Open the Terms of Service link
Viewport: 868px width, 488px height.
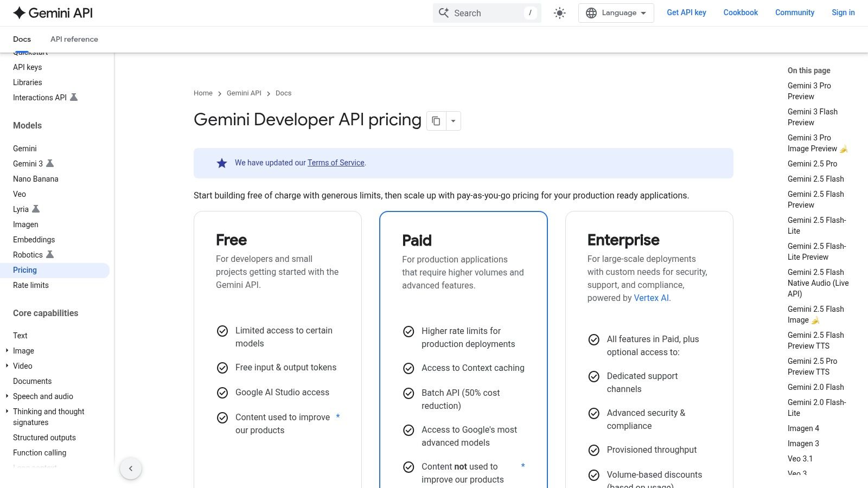[x=335, y=163]
